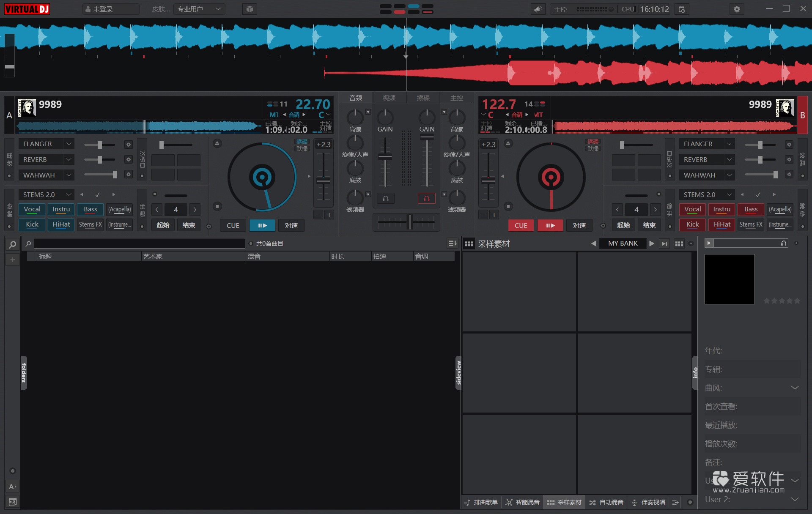
Task: Go to the previous sample bank arrow
Action: [594, 243]
